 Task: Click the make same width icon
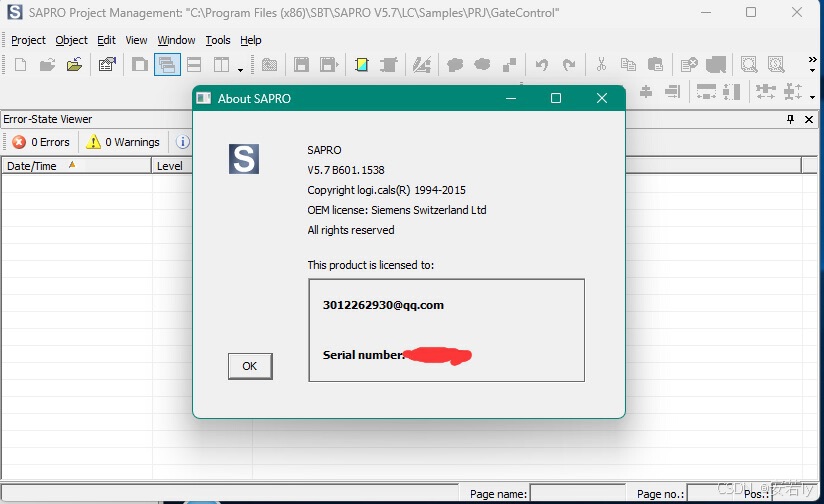706,92
